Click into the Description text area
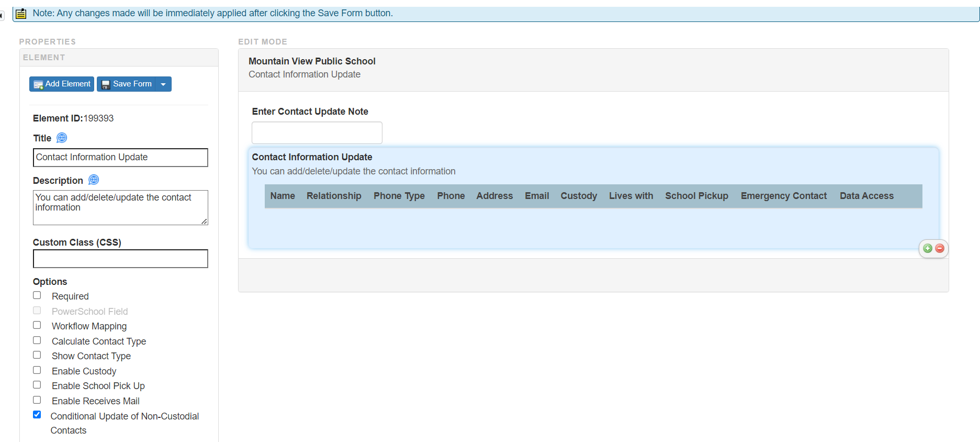This screenshot has height=442, width=980. tap(120, 207)
